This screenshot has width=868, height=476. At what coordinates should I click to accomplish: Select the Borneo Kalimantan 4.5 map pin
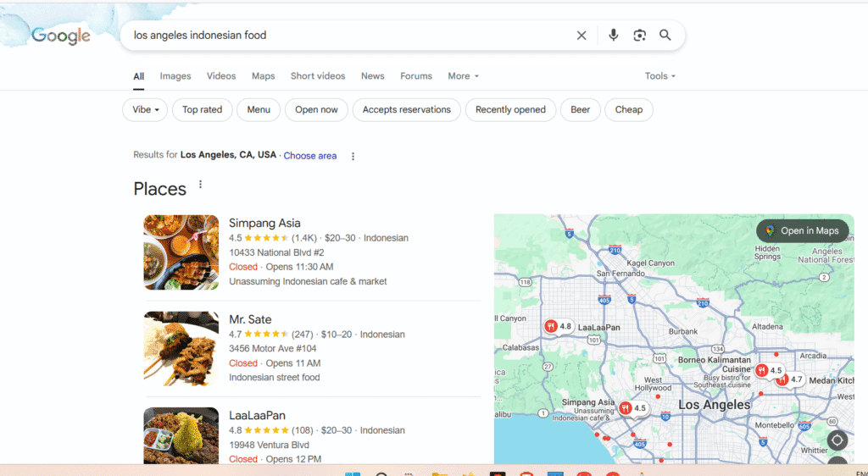(770, 370)
